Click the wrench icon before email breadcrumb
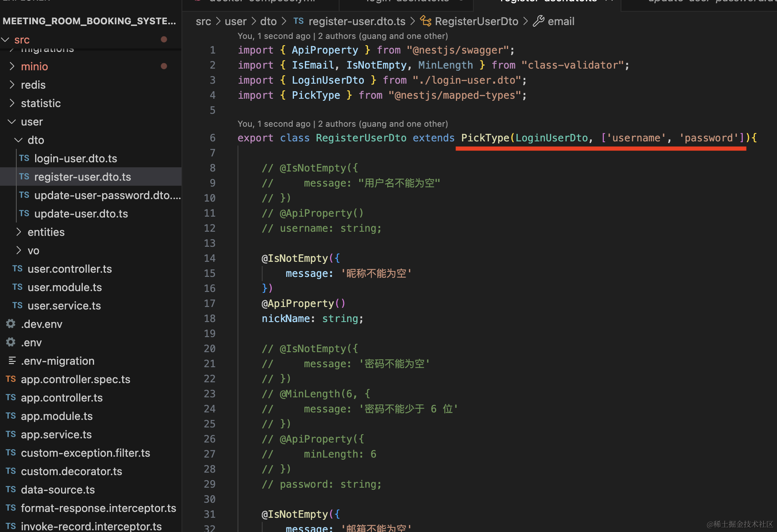The image size is (777, 532). click(x=539, y=21)
